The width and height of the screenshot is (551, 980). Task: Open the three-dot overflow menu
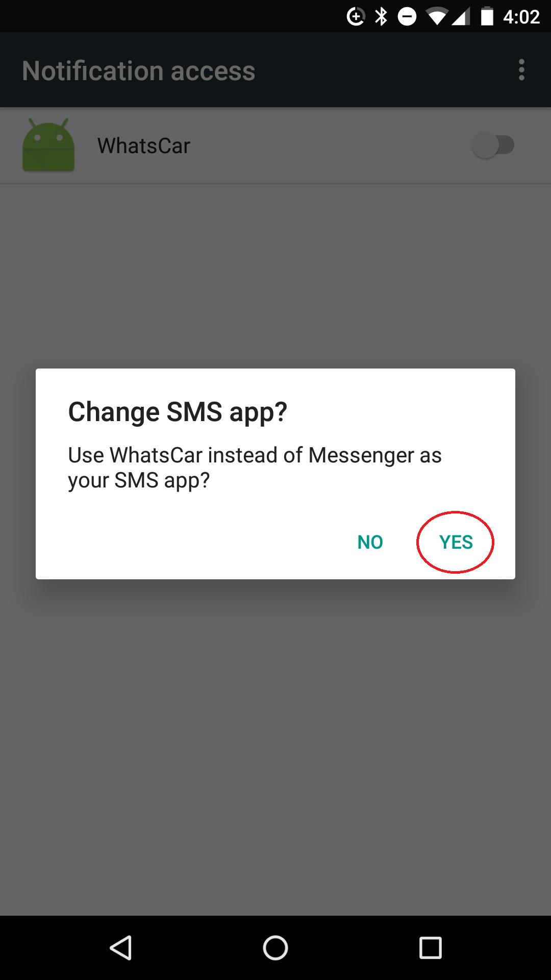coord(521,70)
